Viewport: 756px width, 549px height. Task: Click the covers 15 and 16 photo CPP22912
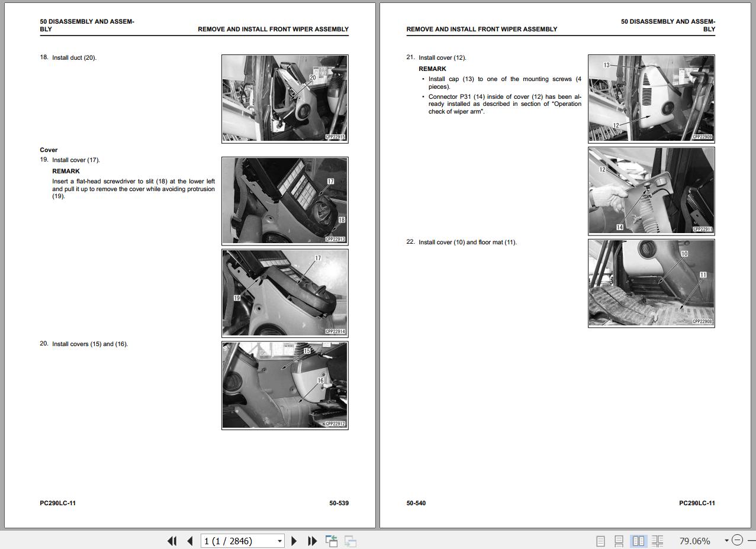pos(285,385)
